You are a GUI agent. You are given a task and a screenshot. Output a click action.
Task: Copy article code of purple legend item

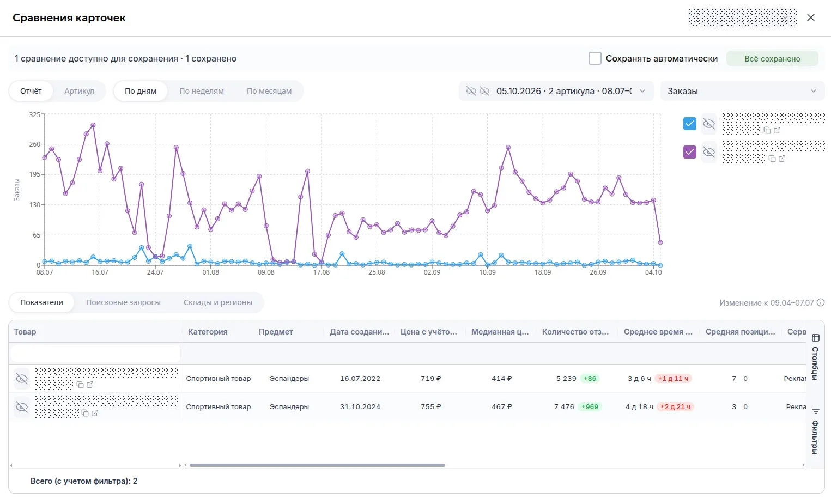[x=772, y=159]
